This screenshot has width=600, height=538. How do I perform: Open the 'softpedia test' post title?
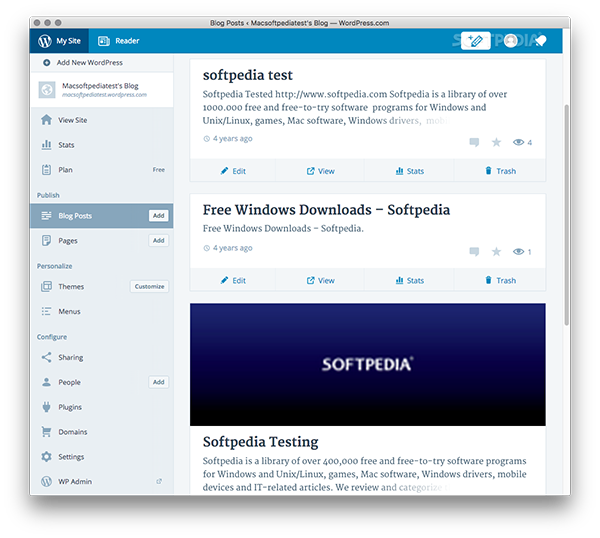click(x=248, y=75)
